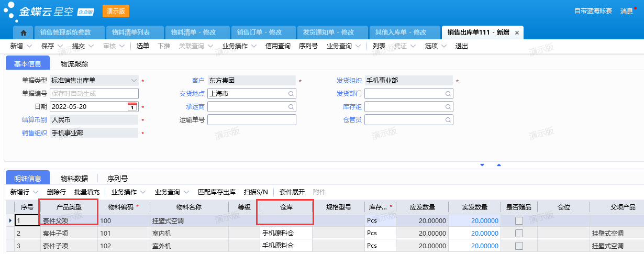Switch to 发货通知单 - 修改 tab
The width and height of the screenshot is (644, 254).
332,32
